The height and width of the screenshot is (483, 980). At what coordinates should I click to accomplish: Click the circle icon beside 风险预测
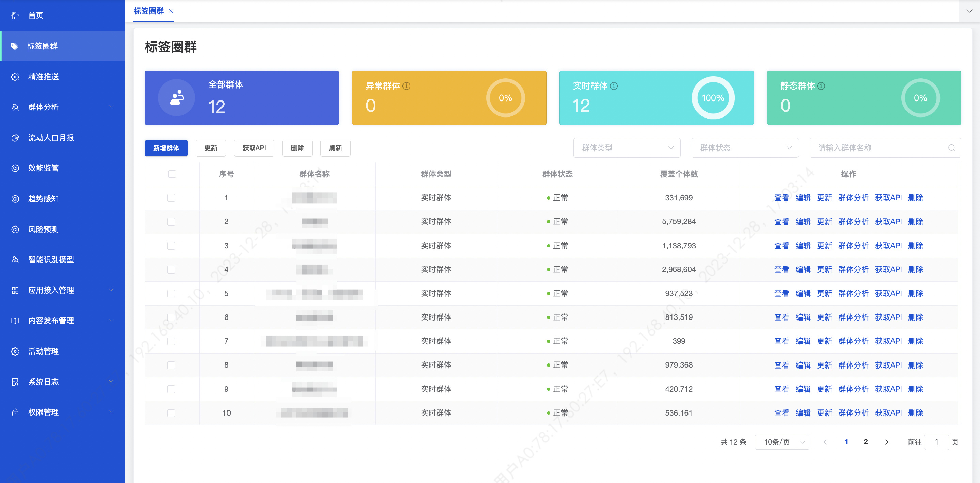click(15, 229)
